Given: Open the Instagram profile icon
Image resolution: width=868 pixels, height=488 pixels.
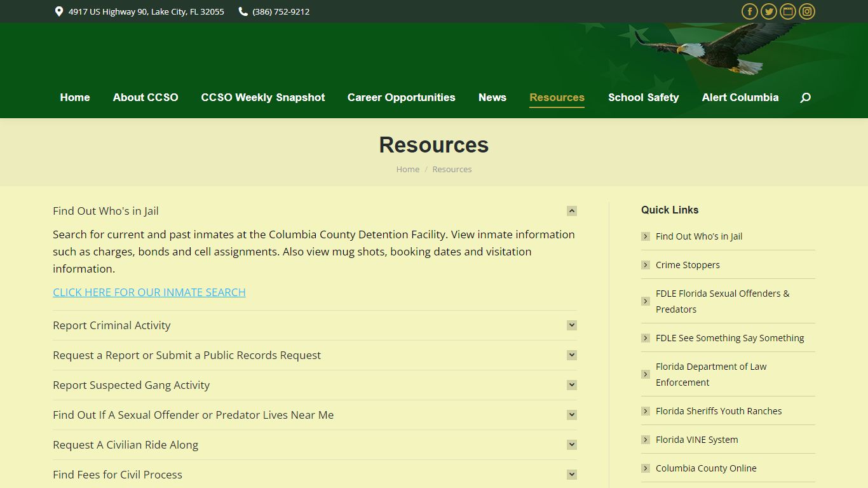Looking at the screenshot, I should pyautogui.click(x=807, y=11).
